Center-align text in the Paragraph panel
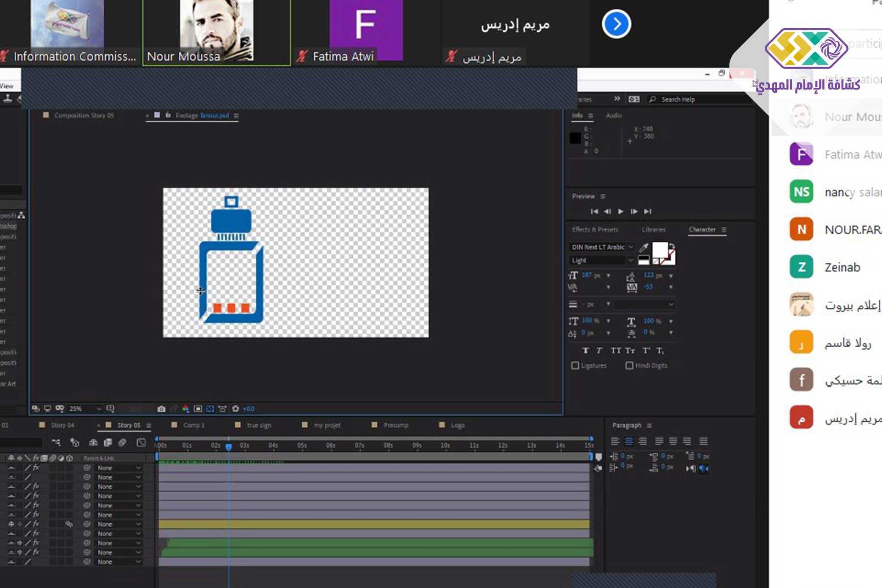The height and width of the screenshot is (588, 882). [x=629, y=441]
